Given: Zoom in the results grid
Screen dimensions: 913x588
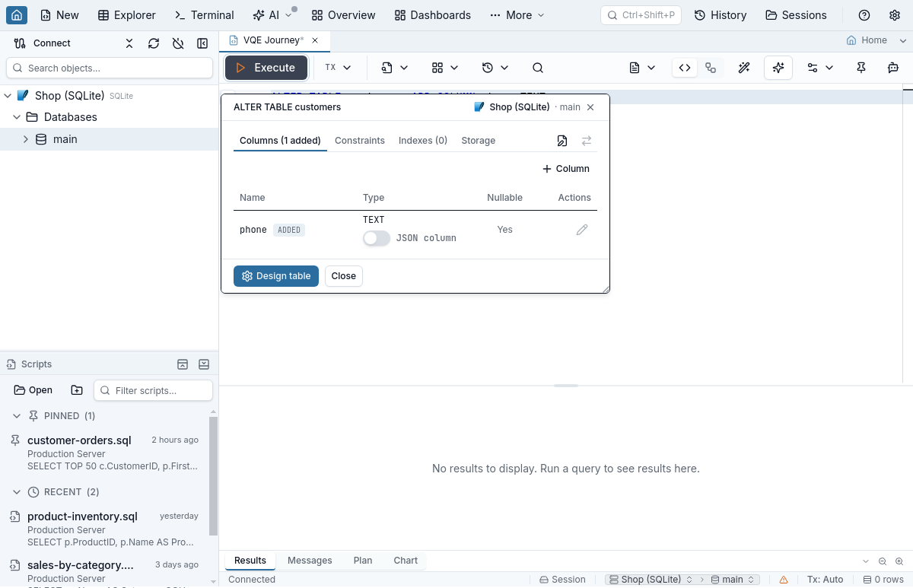Looking at the screenshot, I should coord(899,561).
